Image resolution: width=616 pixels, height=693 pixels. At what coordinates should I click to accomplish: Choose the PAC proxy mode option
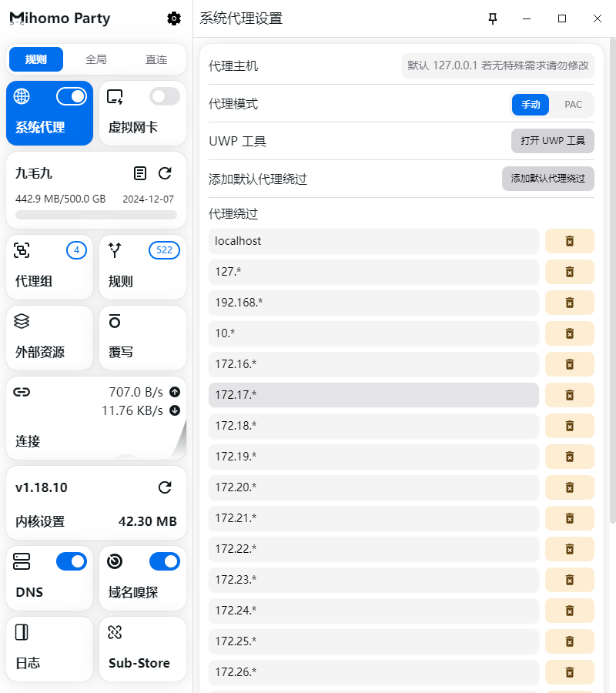tap(573, 105)
